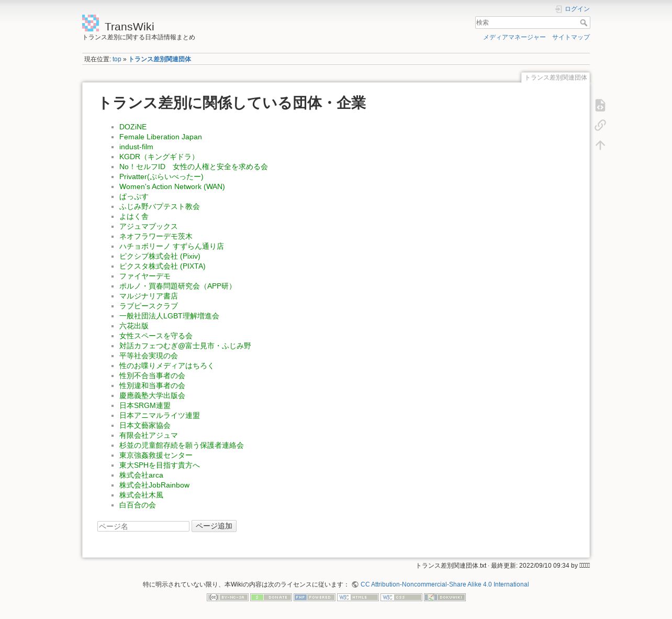Screen dimensions: 672x619
Task: Open ピクシブ株式会社 (Pixiv)
Action: 160,256
